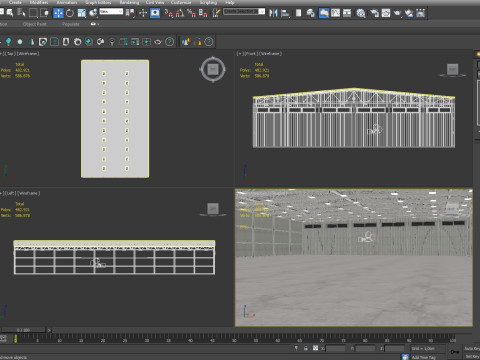Screen dimensions: 480x360
Task: Click the X coordinate input field
Action: coord(335,348)
